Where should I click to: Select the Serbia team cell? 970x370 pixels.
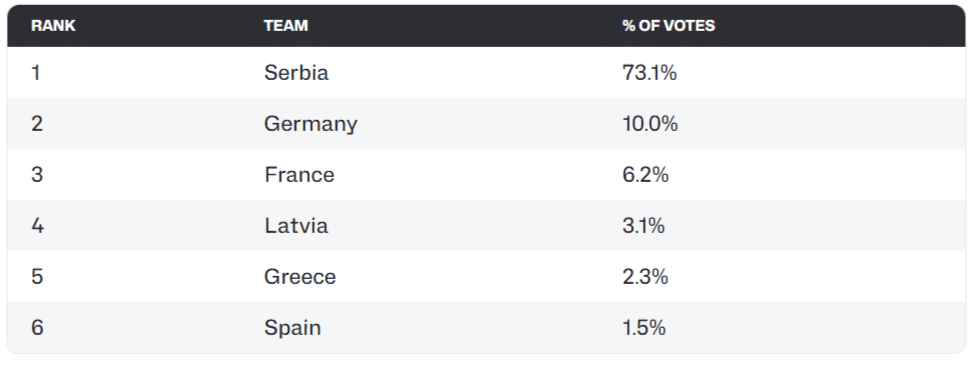coord(296,73)
